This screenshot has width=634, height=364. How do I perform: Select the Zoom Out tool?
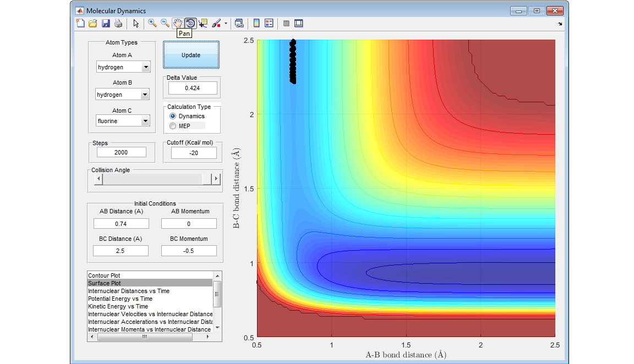(165, 23)
